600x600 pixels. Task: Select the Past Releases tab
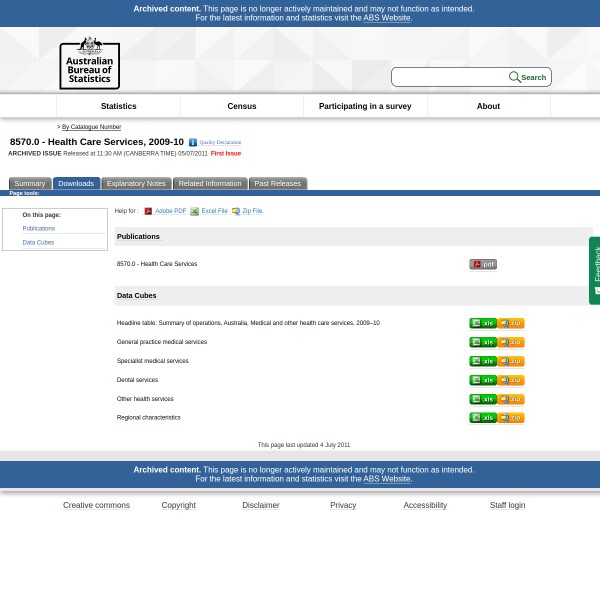pyautogui.click(x=277, y=184)
